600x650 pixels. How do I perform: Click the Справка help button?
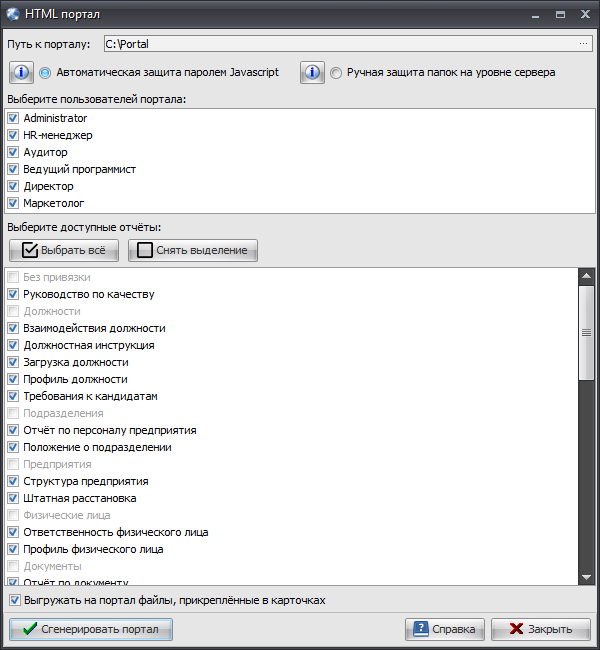(x=445, y=629)
